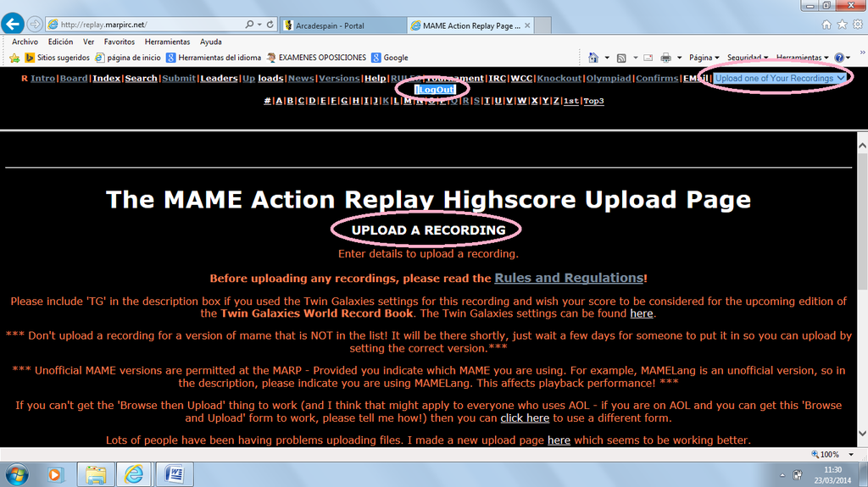This screenshot has width=868, height=487.
Task: Open the Página dropdown menu
Action: tap(704, 58)
